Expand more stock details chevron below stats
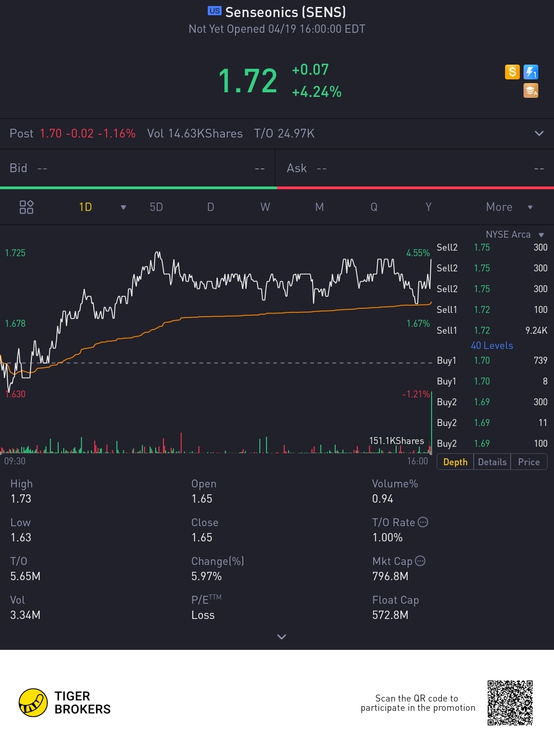The width and height of the screenshot is (554, 756). click(x=282, y=637)
